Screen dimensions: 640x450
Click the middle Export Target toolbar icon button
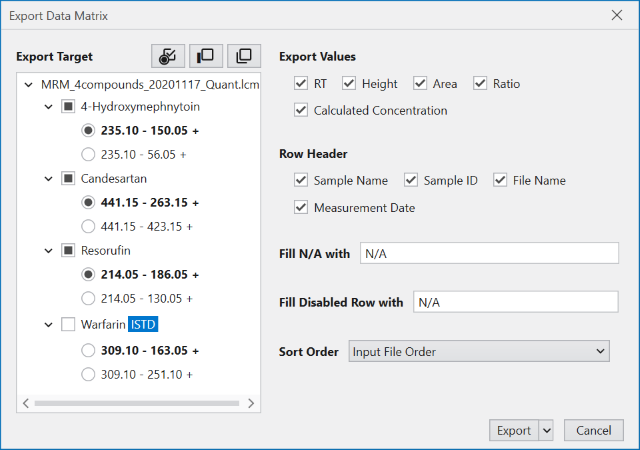point(205,56)
